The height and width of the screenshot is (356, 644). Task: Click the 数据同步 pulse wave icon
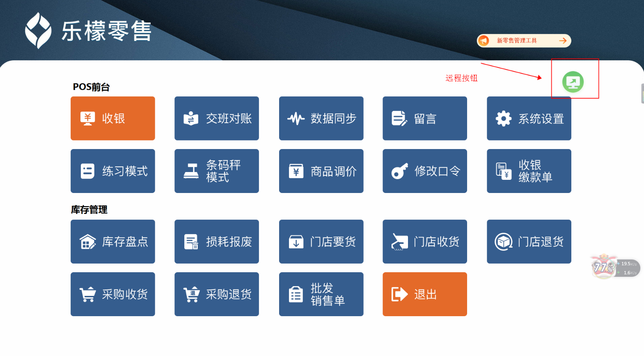(296, 119)
